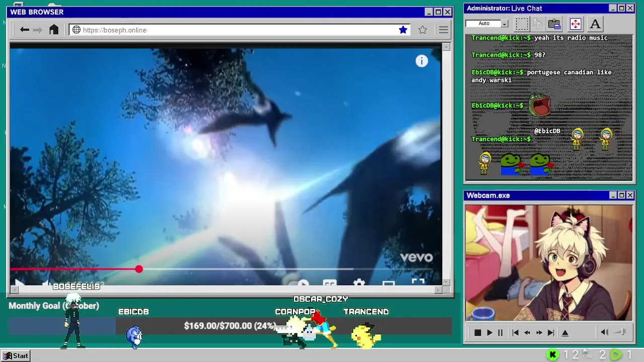Click the paste clipboard icon in Live Chat
644x362 pixels.
(554, 24)
